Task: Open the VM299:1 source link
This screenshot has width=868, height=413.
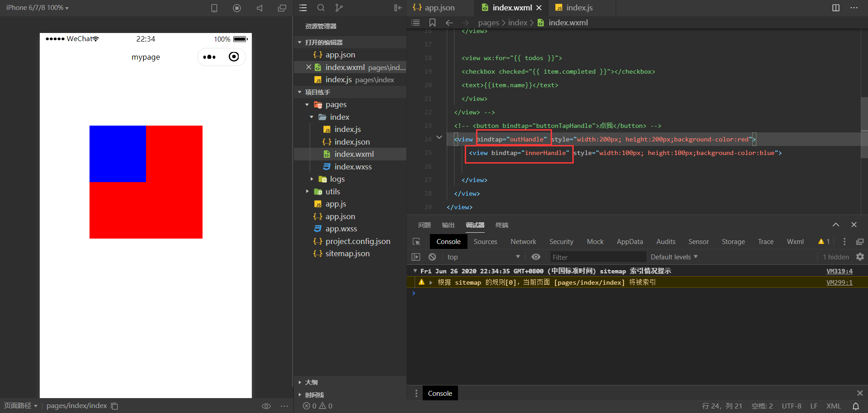Action: tap(840, 282)
